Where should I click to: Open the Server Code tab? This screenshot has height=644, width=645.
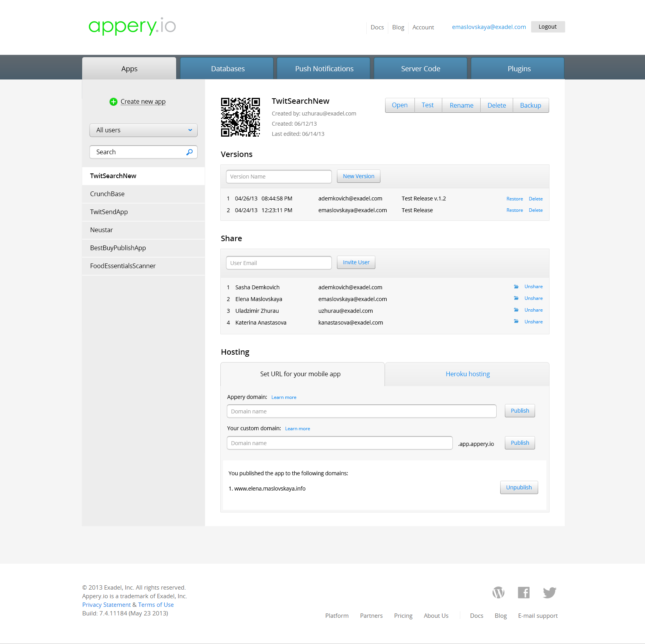click(x=421, y=69)
